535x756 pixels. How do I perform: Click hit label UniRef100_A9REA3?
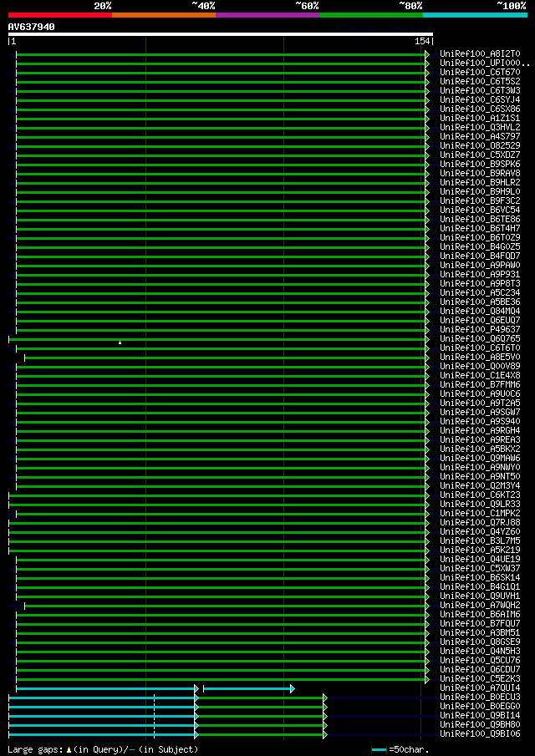coord(480,440)
